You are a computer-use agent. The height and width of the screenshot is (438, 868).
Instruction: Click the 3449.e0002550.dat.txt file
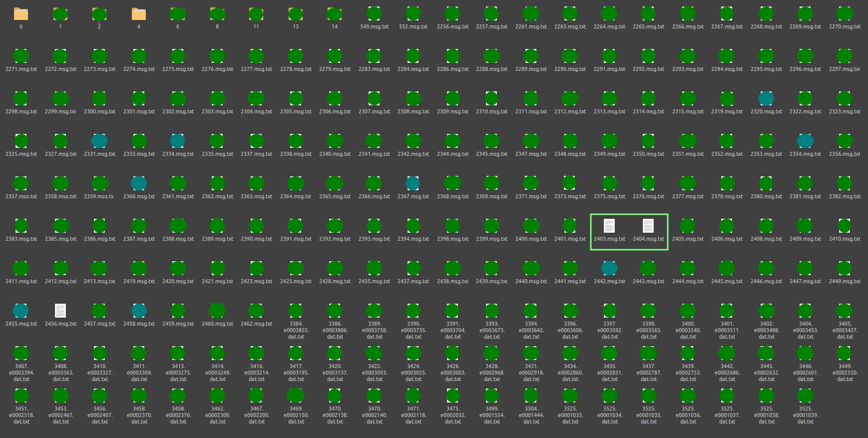click(x=845, y=354)
